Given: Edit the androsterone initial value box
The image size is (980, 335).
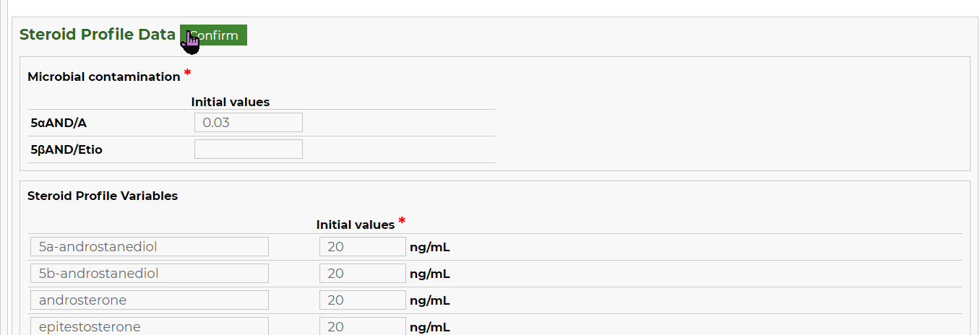Looking at the screenshot, I should (363, 300).
